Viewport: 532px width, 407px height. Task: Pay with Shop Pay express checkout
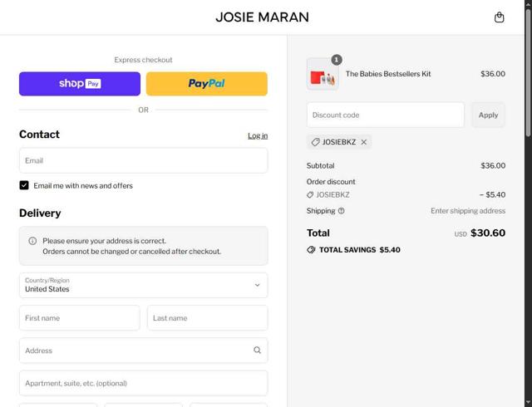[80, 84]
